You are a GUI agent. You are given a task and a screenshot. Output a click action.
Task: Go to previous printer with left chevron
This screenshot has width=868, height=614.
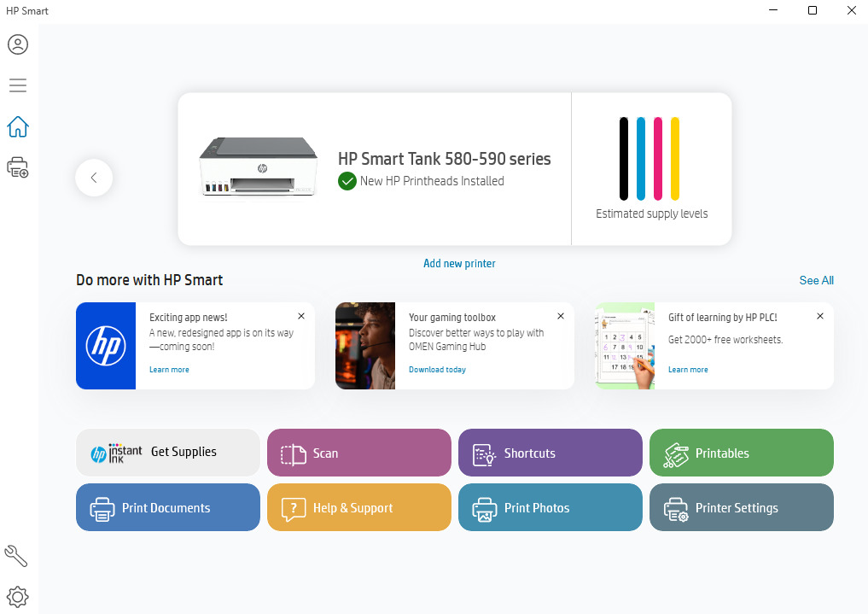click(94, 178)
